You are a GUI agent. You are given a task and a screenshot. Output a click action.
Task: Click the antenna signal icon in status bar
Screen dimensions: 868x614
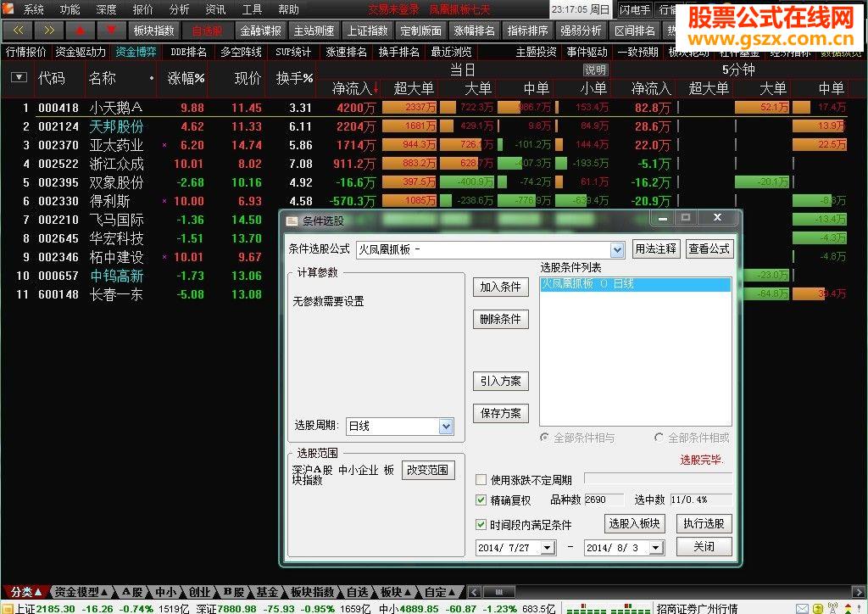click(x=832, y=608)
